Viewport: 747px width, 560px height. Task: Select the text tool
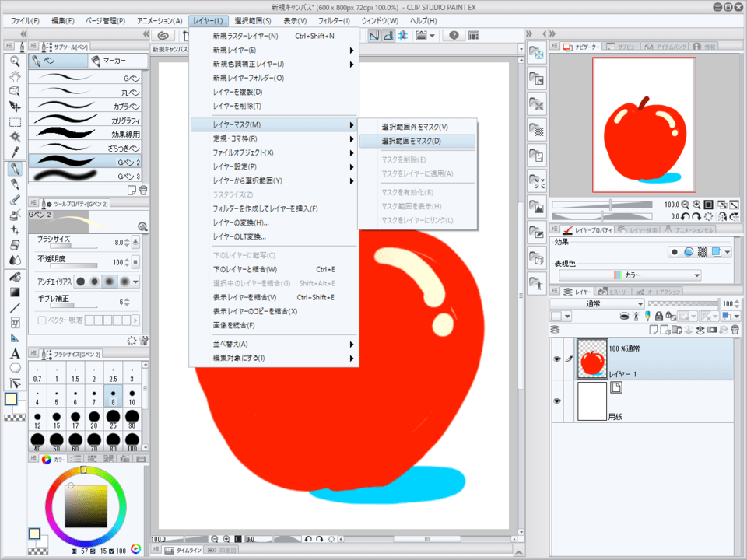click(15, 353)
